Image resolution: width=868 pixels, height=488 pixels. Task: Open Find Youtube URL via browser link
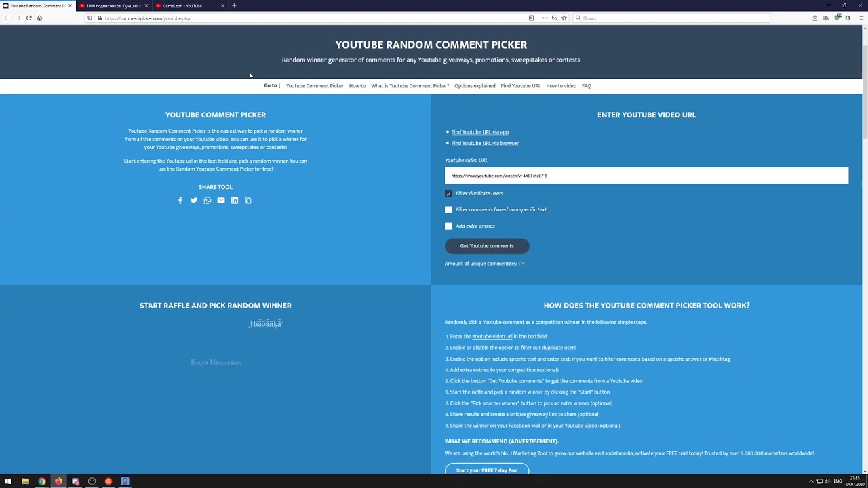point(485,144)
